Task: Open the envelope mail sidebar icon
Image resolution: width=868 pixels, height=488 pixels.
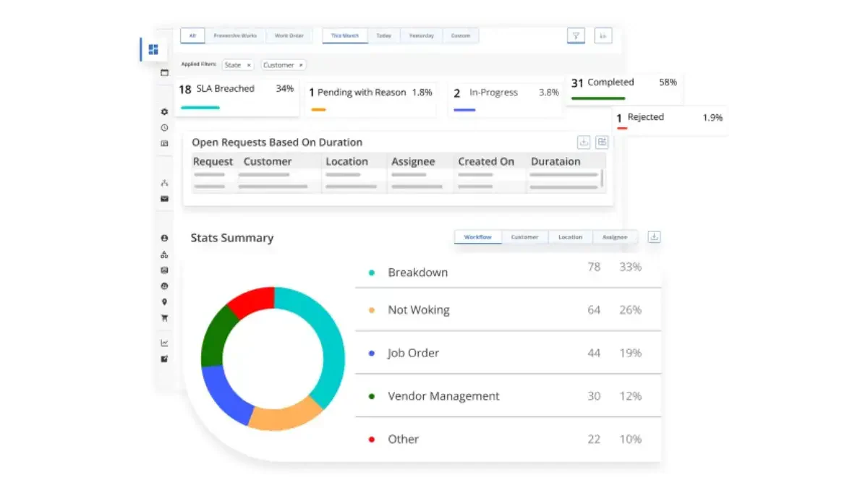Action: pyautogui.click(x=164, y=198)
